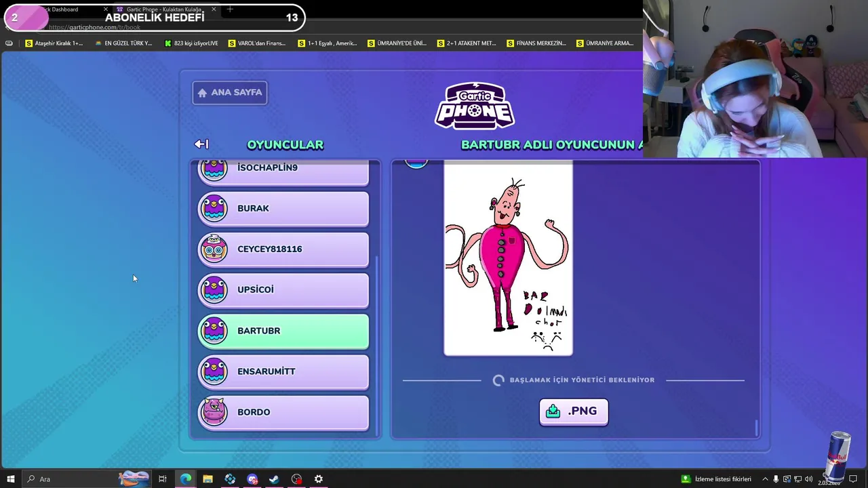
Task: Open '2+1 ATAKENT MET...' bookmark
Action: pyautogui.click(x=467, y=43)
